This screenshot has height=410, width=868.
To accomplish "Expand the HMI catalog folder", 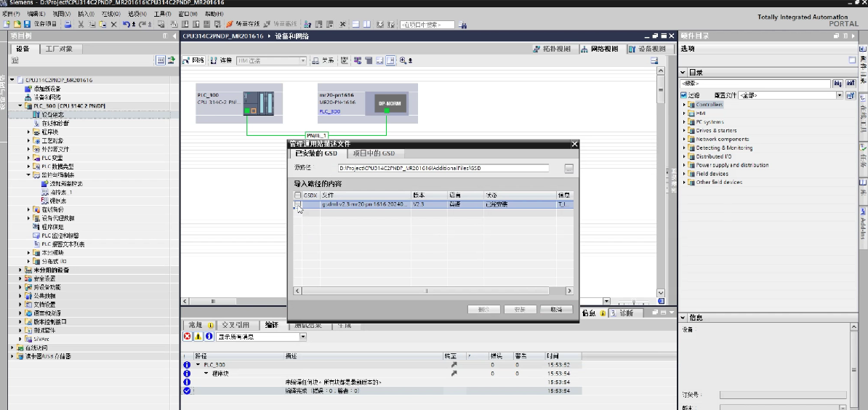I will point(684,113).
